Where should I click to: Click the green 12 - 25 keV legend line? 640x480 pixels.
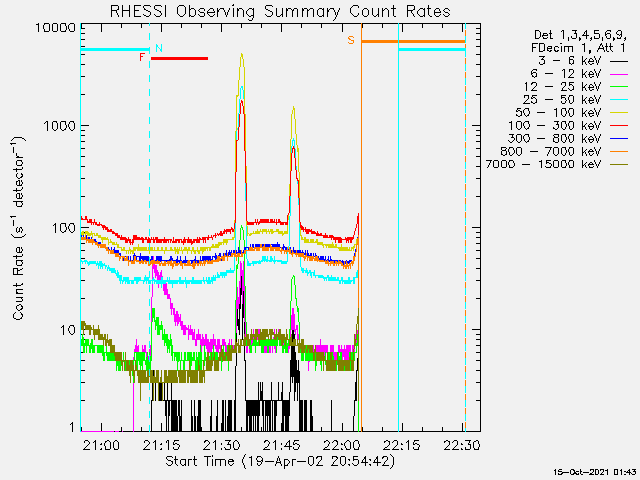coord(619,87)
